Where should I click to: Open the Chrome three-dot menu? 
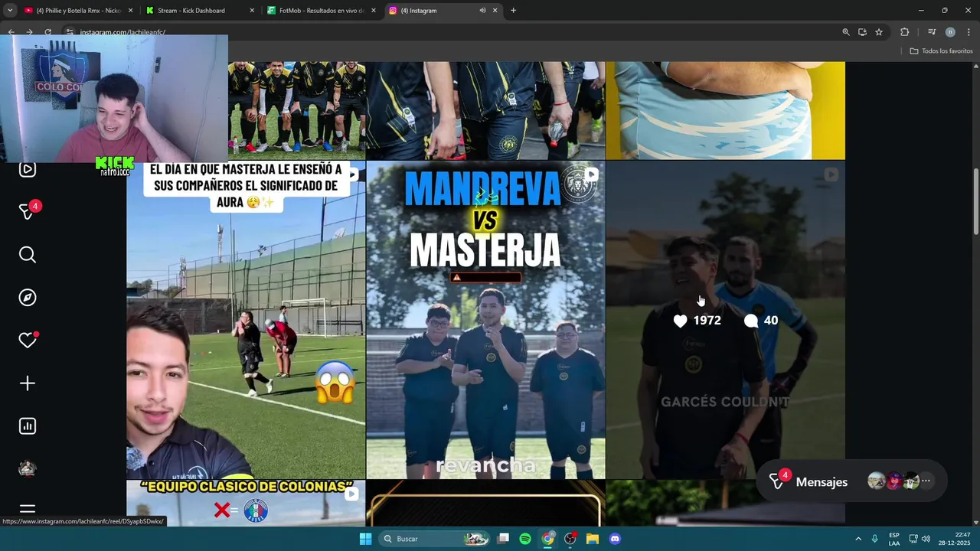coord(969,32)
